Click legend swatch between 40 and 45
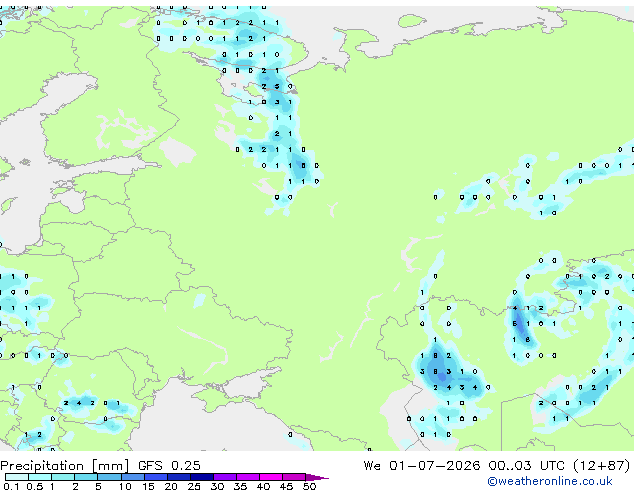634x490 pixels. click(x=271, y=477)
